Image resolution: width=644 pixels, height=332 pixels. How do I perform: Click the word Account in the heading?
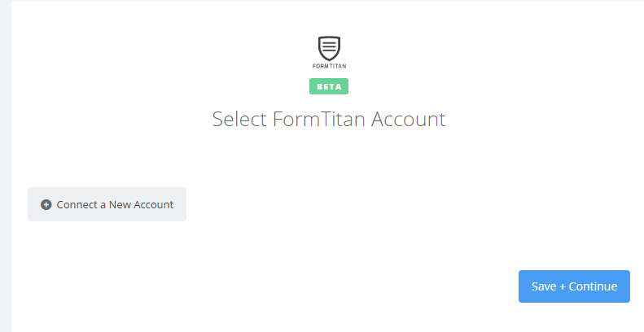408,119
